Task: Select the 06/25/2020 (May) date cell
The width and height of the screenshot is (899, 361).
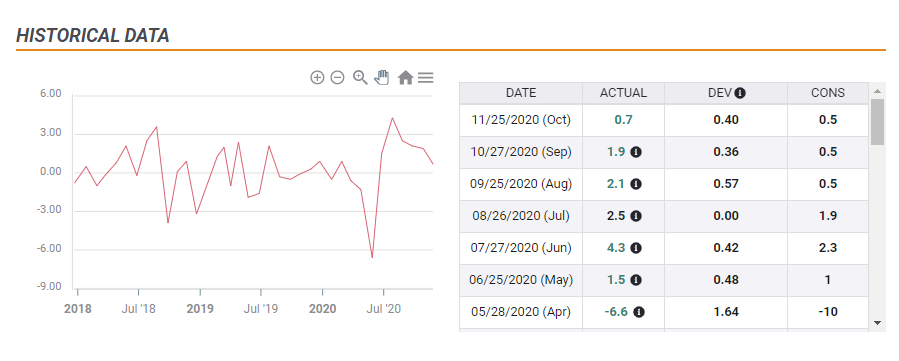Action: pos(521,281)
